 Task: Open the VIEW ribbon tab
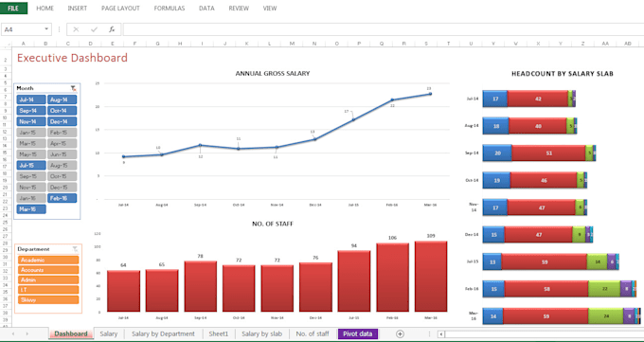tap(269, 9)
